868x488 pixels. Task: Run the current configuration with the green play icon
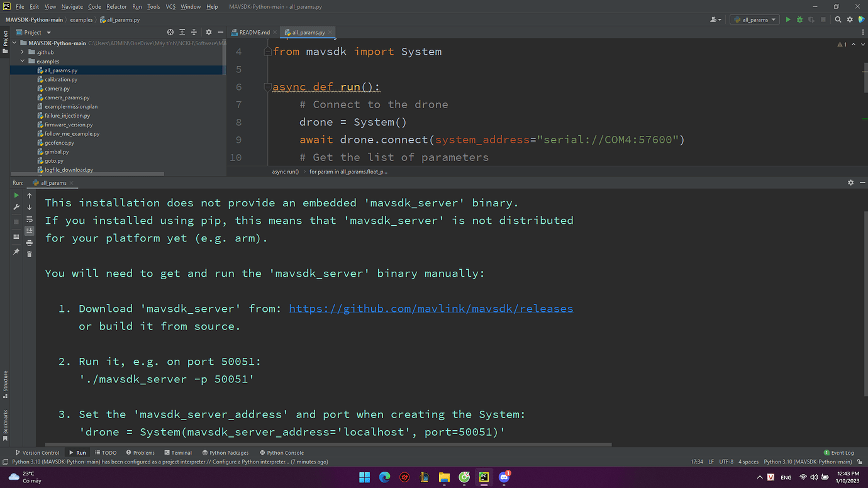pos(788,19)
